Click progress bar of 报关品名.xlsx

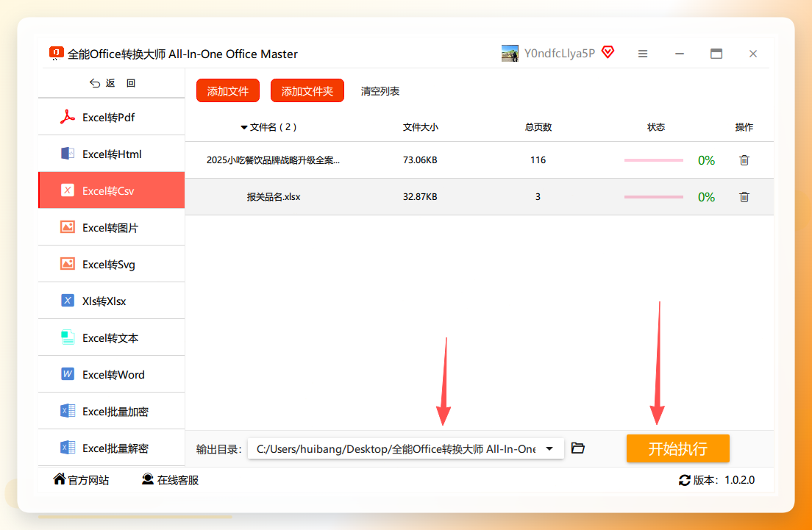point(654,197)
